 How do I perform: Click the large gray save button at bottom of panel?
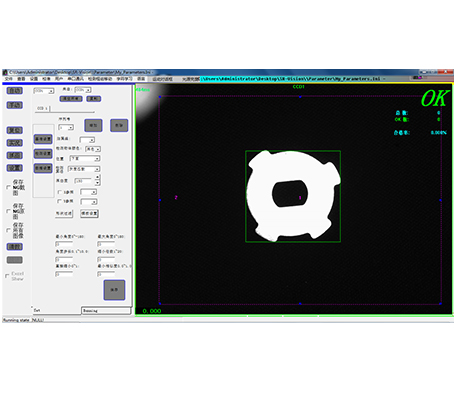click(114, 290)
